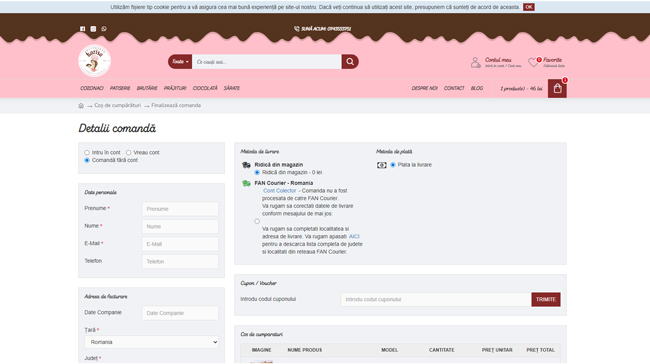Click the PREȚ TOTAL column header

click(x=541, y=350)
